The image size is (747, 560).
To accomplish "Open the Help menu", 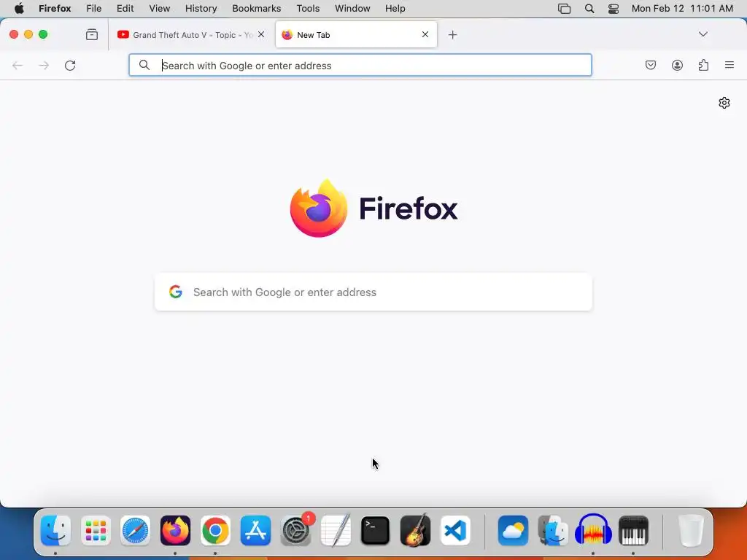I will coord(395,9).
